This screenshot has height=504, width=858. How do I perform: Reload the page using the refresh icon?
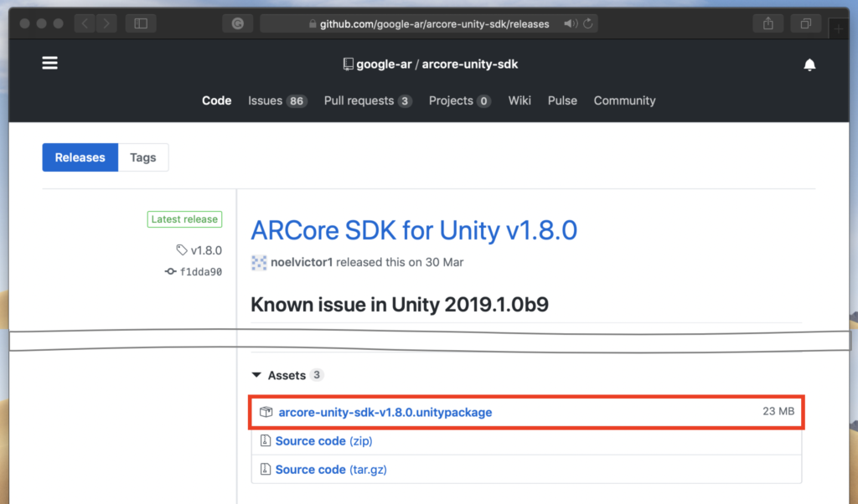tap(589, 23)
